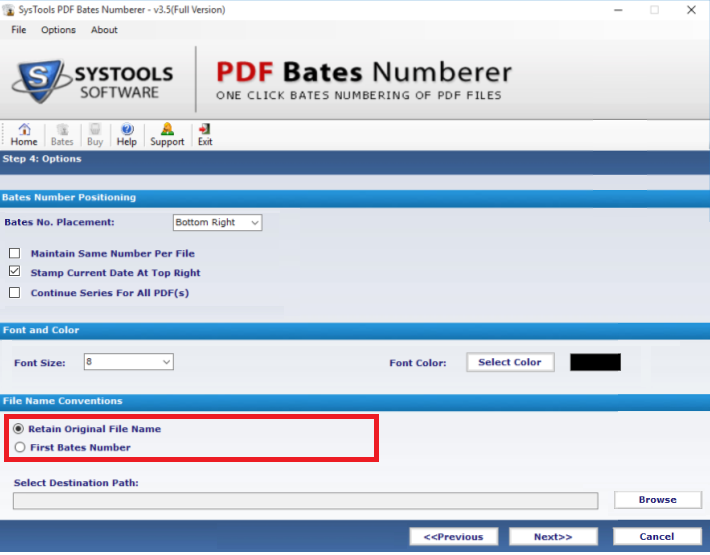The image size is (710, 555).
Task: Open the Bates No. Placement dropdown
Action: pyautogui.click(x=217, y=222)
